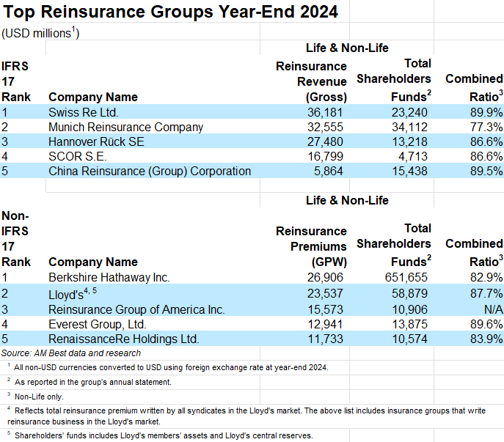Select Reinsurance Group of America Inc. cell
The height and width of the screenshot is (442, 504).
pos(136,309)
